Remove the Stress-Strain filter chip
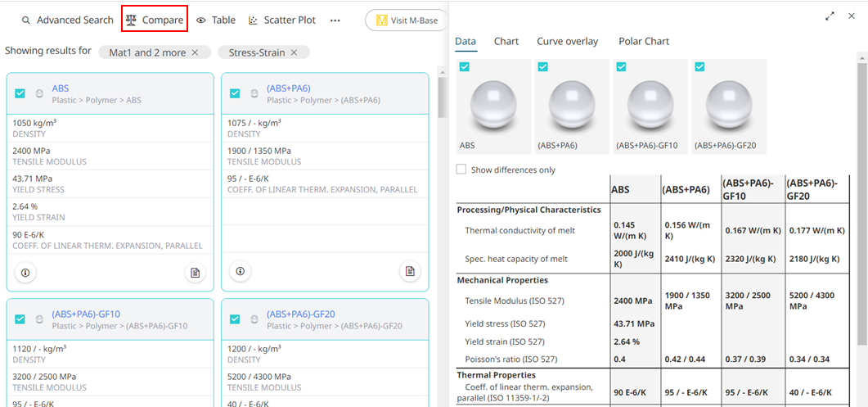This screenshot has height=407, width=868. coord(295,52)
